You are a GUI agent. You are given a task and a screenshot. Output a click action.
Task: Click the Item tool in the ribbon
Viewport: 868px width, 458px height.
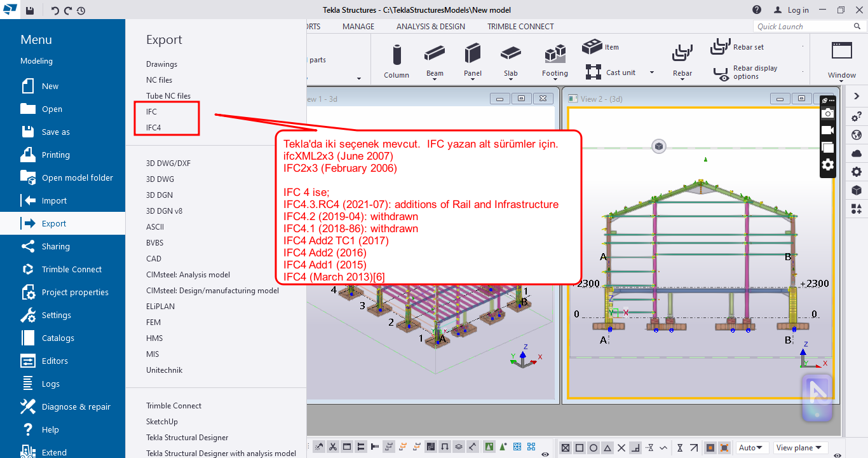point(600,47)
